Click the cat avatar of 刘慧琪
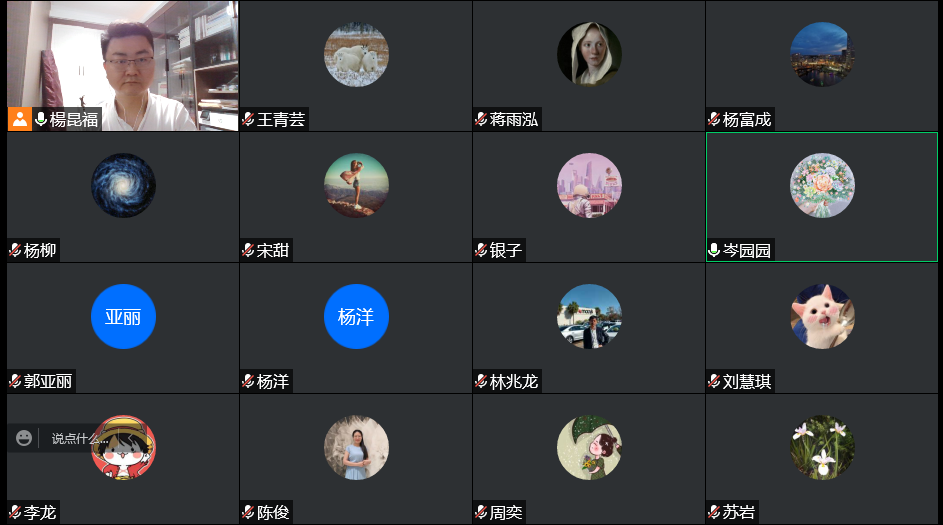This screenshot has width=943, height=525. (x=822, y=316)
